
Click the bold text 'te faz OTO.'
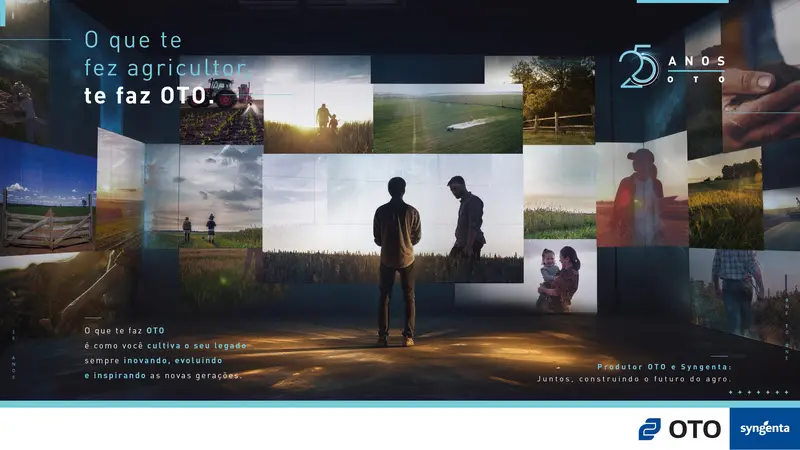(148, 95)
